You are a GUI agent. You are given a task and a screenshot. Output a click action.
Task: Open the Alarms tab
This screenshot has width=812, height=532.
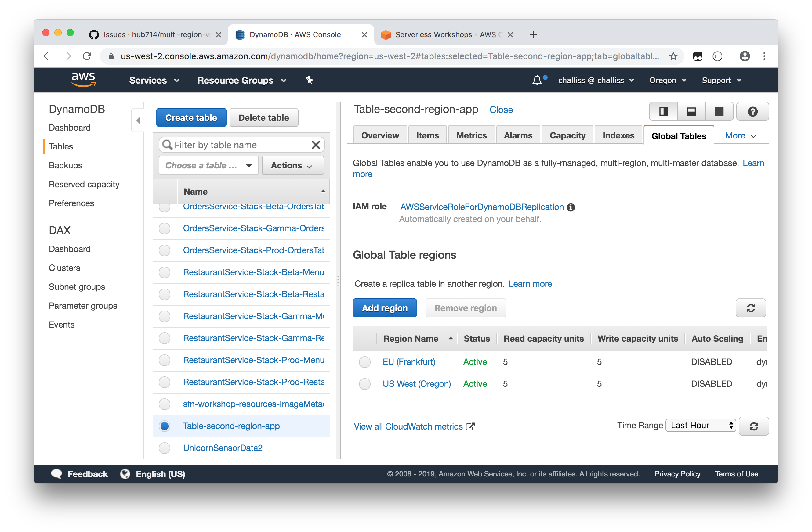(518, 135)
